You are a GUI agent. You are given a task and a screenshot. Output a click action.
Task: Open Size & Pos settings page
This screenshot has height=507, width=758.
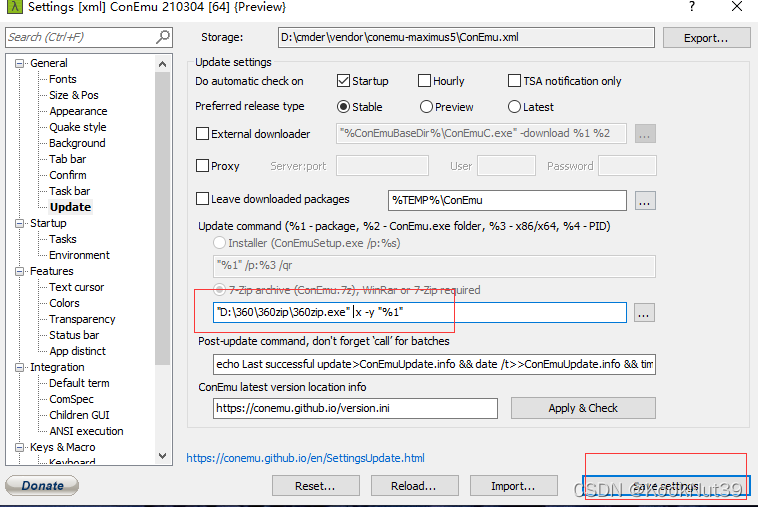[73, 95]
